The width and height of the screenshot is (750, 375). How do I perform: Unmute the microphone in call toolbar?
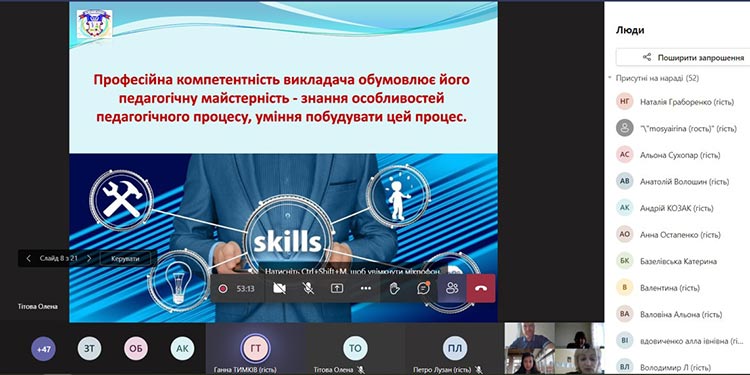click(309, 288)
